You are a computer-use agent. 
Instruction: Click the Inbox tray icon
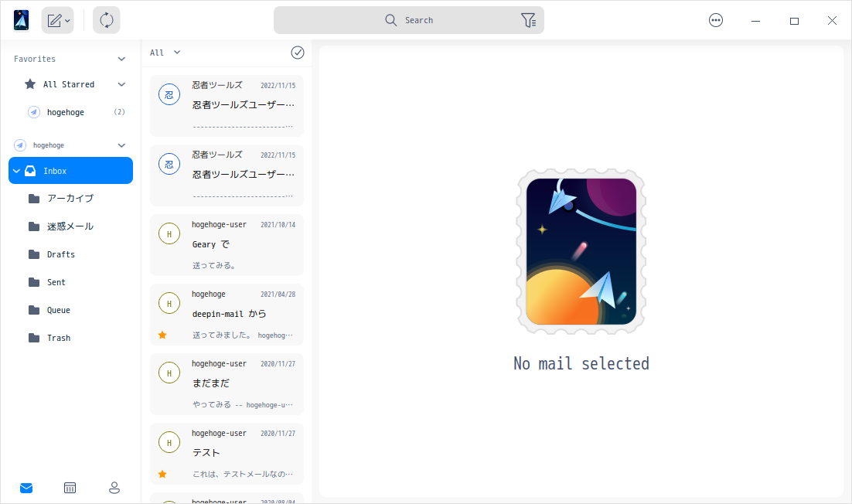click(31, 171)
